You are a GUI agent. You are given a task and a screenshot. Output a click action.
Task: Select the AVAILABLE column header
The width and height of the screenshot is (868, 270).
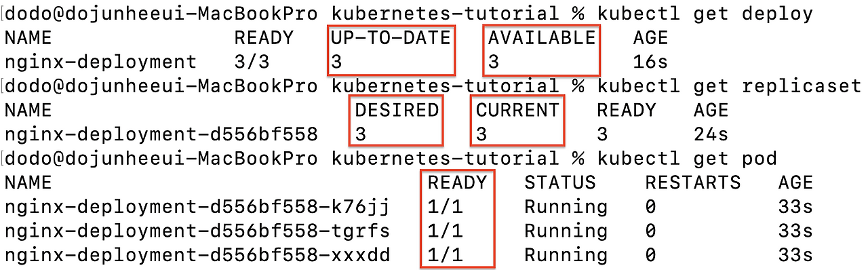[x=542, y=37]
